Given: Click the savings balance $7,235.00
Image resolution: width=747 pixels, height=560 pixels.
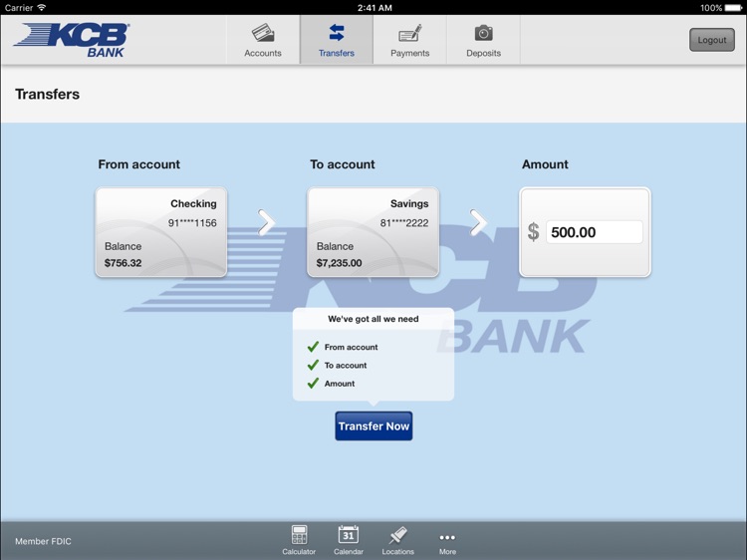Looking at the screenshot, I should point(340,263).
